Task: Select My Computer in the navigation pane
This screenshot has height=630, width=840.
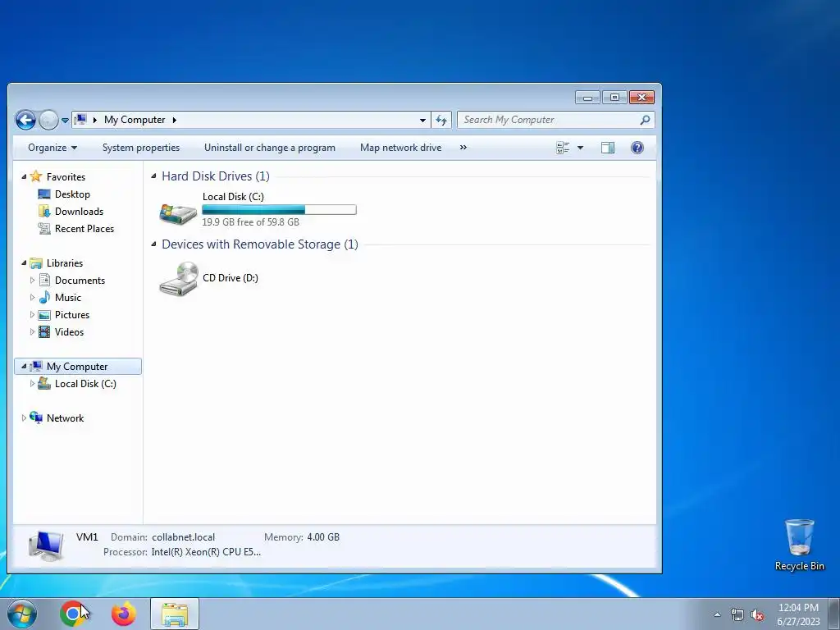Action: coord(77,367)
